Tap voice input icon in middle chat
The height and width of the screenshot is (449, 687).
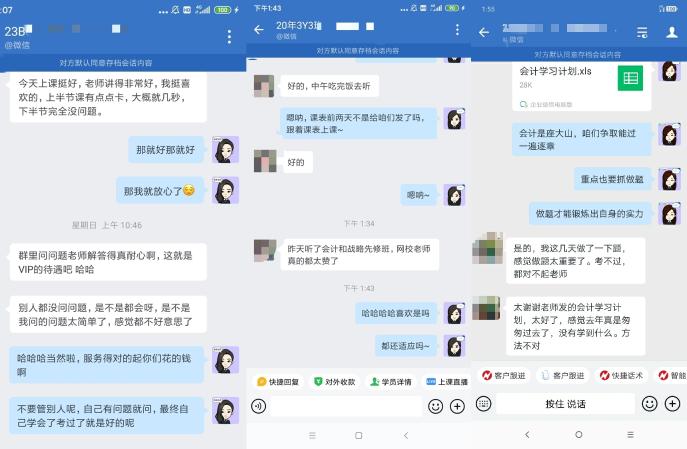259,407
